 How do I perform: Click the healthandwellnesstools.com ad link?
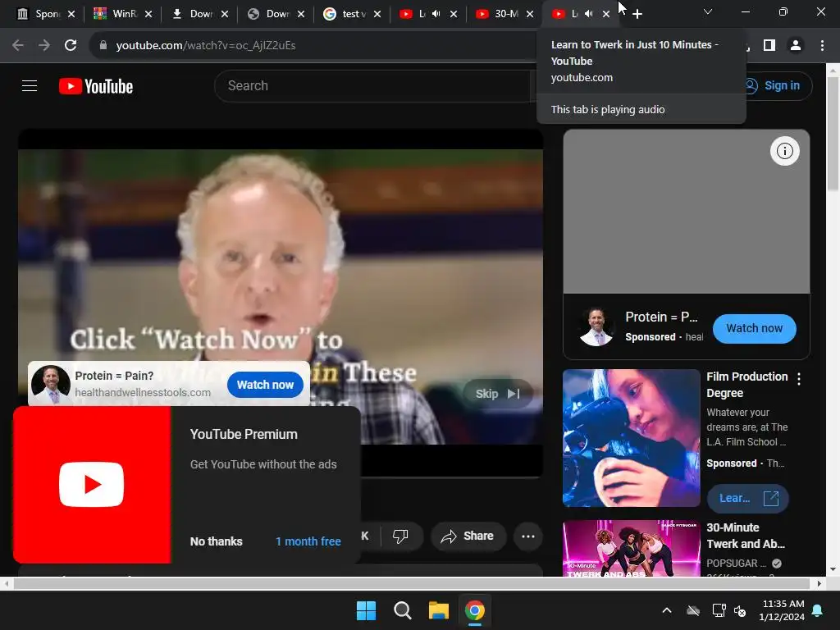point(143,393)
